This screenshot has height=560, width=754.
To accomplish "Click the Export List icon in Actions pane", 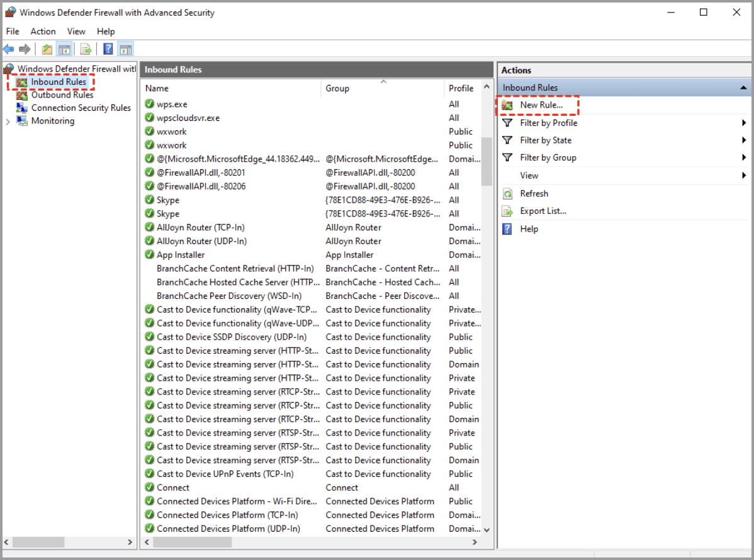I will point(507,211).
